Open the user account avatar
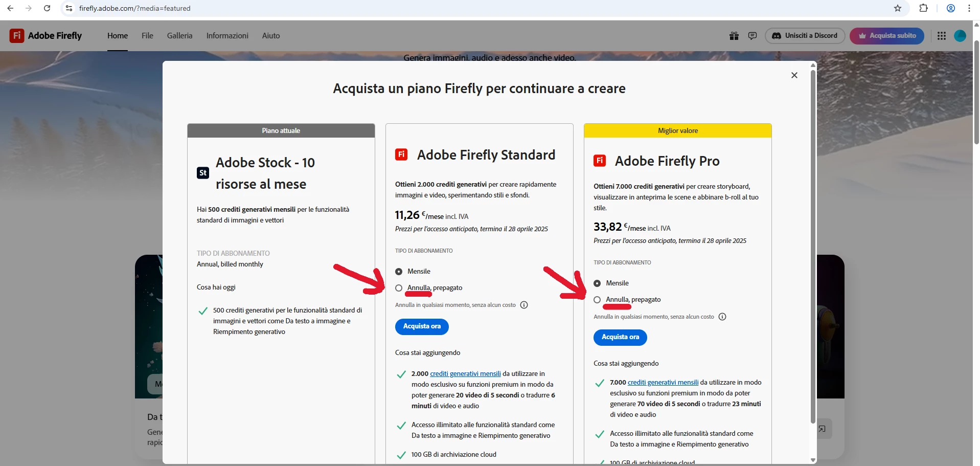Screen dimensions: 980x466 (960, 36)
